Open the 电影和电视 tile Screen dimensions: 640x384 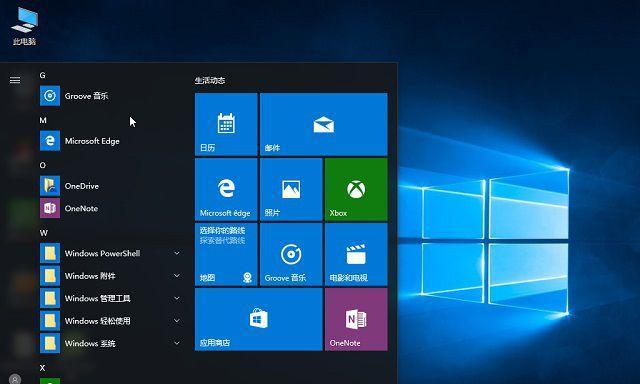[356, 254]
